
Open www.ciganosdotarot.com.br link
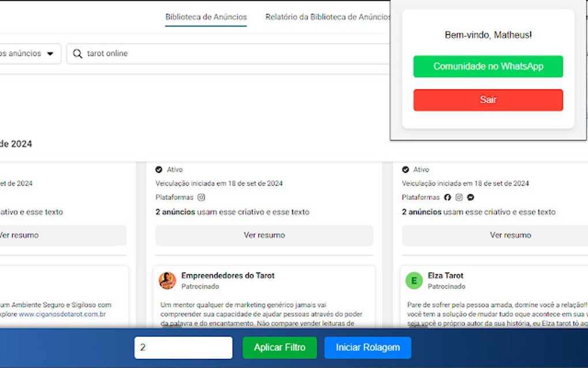point(62,314)
